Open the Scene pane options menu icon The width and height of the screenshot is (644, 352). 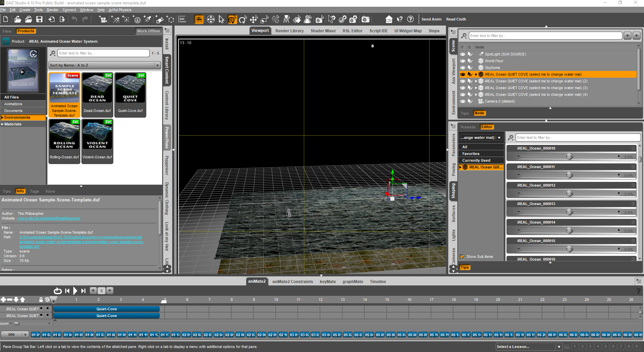pyautogui.click(x=453, y=32)
